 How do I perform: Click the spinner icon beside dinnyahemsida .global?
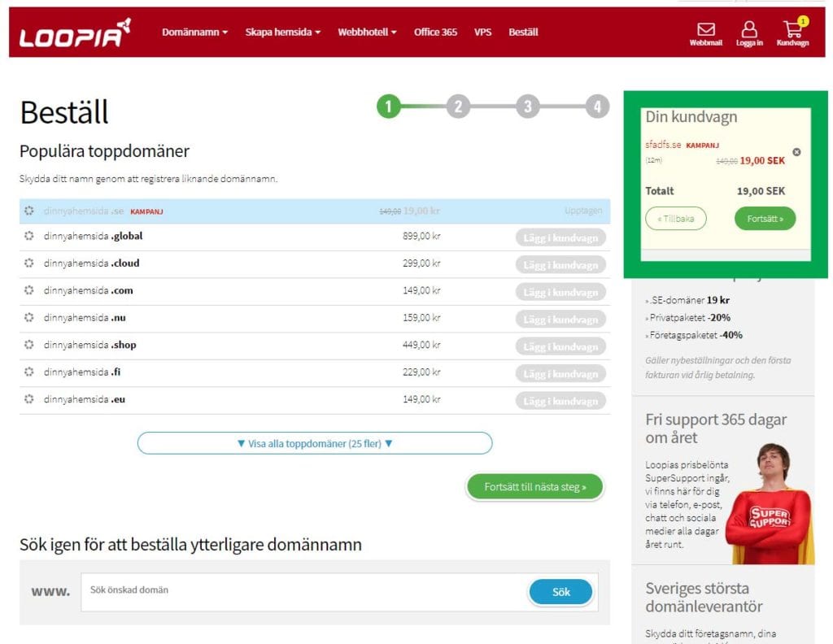28,236
